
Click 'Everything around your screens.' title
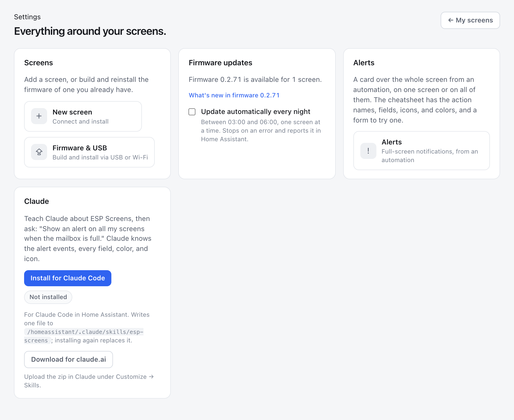tap(90, 31)
